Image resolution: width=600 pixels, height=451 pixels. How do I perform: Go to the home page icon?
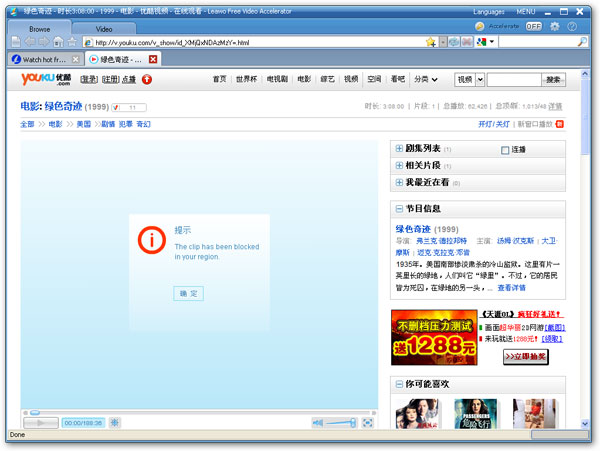pyautogui.click(x=58, y=42)
